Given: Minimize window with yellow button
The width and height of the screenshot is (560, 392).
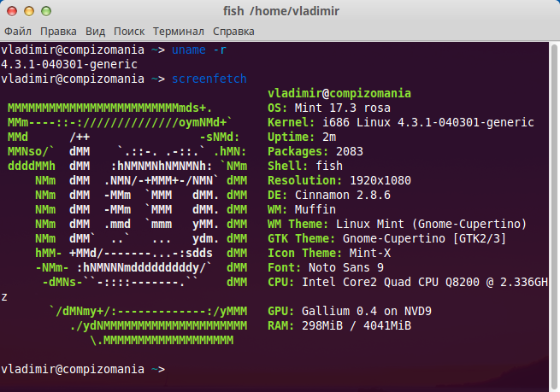Looking at the screenshot, I should pos(29,11).
